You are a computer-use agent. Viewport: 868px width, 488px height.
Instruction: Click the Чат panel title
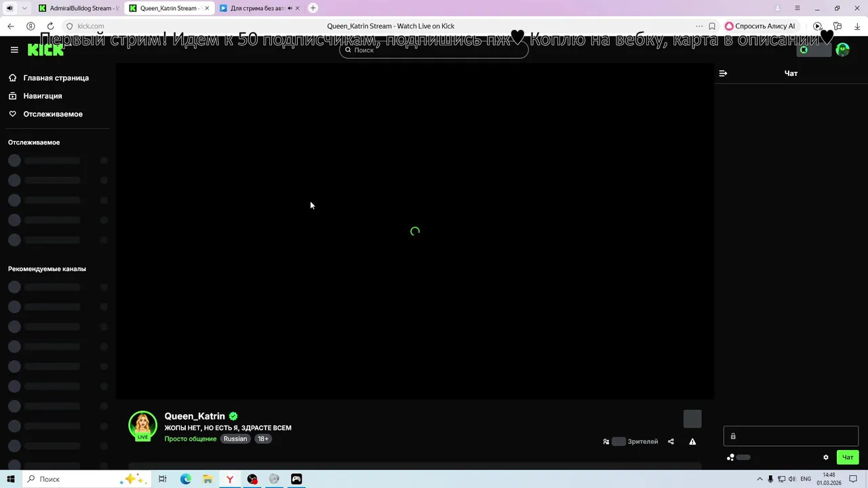(x=791, y=73)
